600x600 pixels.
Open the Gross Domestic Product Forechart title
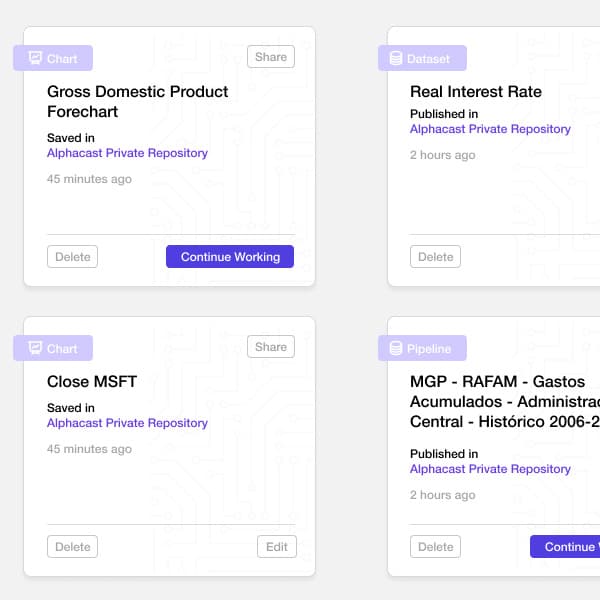(138, 102)
